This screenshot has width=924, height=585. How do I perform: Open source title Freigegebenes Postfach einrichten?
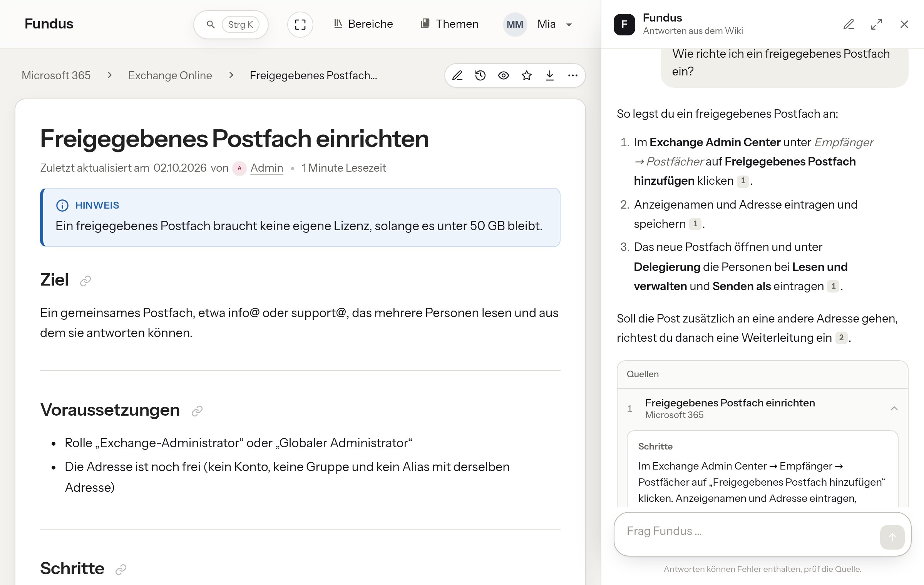(730, 403)
